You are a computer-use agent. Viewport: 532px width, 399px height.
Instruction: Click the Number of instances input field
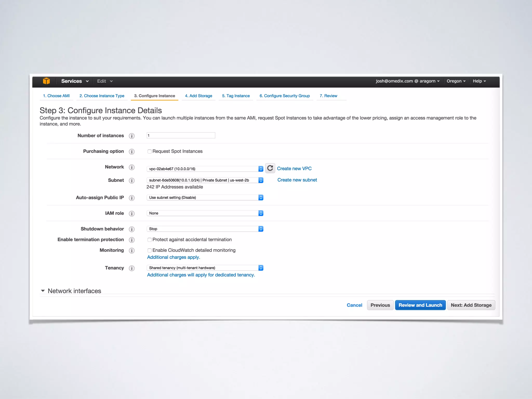(x=181, y=135)
